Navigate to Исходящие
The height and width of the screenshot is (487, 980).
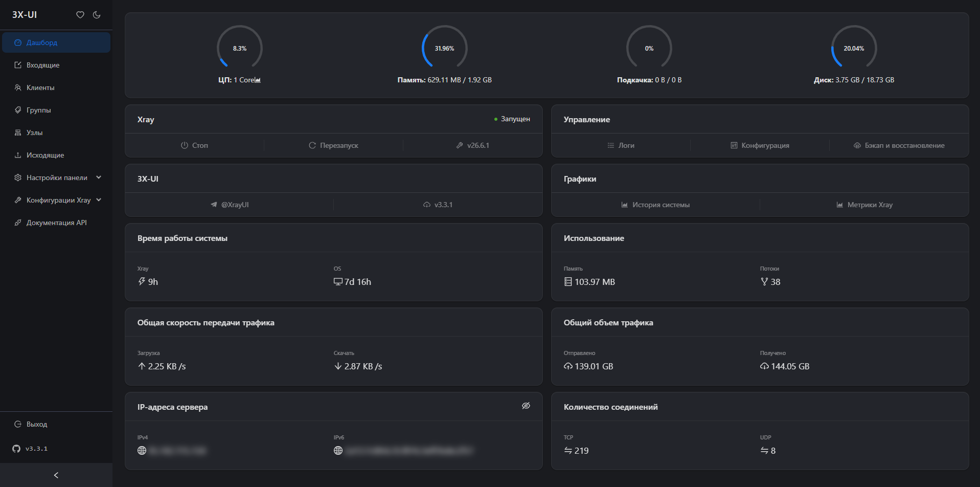(56, 155)
